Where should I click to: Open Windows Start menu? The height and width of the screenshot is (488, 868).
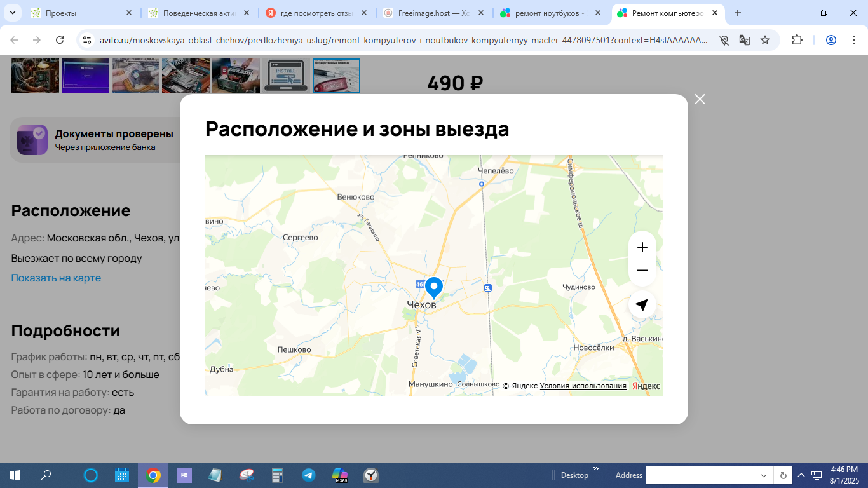[x=15, y=475]
